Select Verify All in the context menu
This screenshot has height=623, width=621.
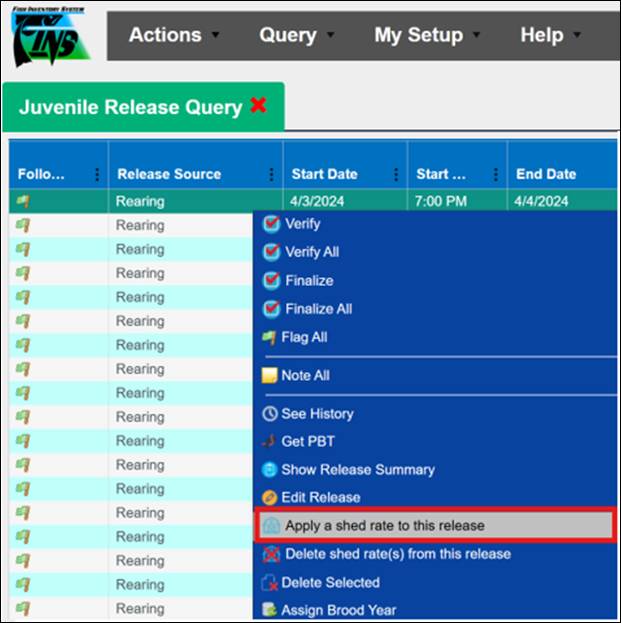[x=312, y=252]
